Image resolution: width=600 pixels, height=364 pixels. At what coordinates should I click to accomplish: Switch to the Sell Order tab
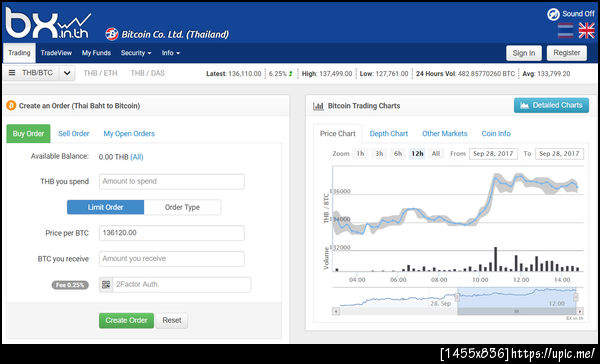(x=73, y=134)
